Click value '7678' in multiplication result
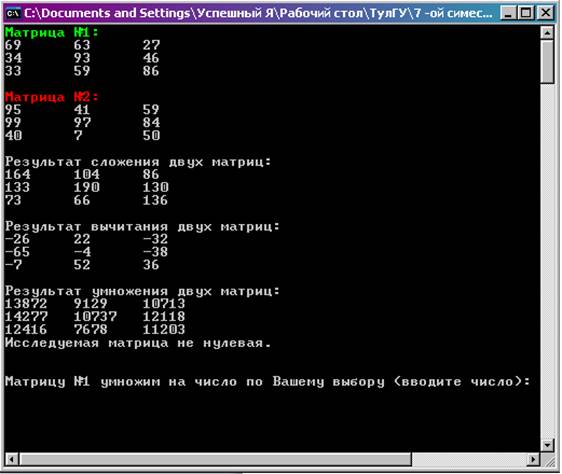Image resolution: width=562 pixels, height=474 pixels. (91, 330)
